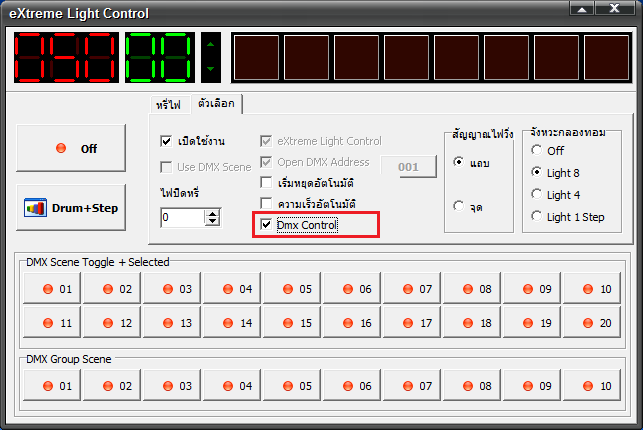Toggle DMX scene 07
Image resolution: width=643 pixels, height=430 pixels.
(x=412, y=289)
